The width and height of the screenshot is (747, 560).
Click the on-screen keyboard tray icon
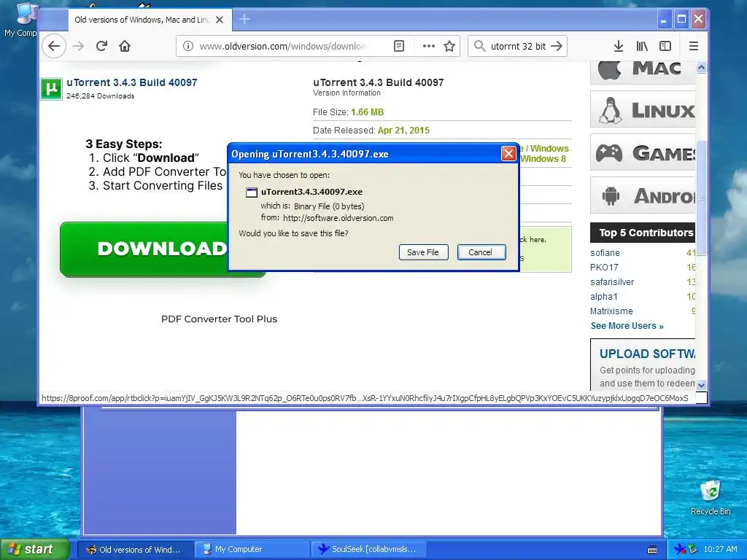[652, 550]
